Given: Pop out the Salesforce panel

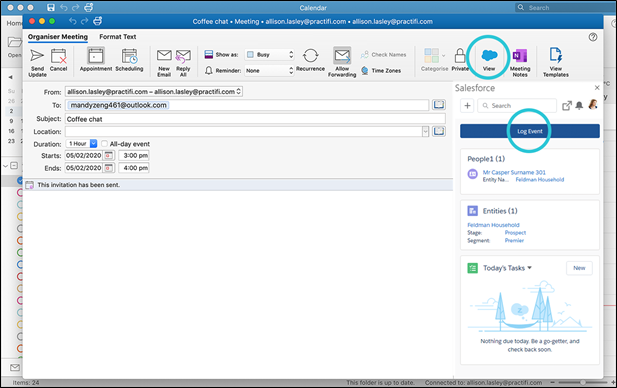Looking at the screenshot, I should coord(567,105).
